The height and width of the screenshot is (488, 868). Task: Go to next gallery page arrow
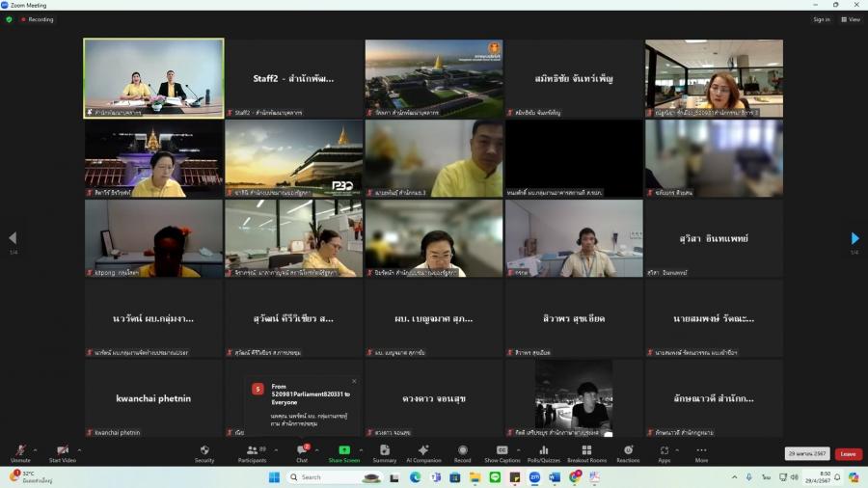[x=854, y=238]
